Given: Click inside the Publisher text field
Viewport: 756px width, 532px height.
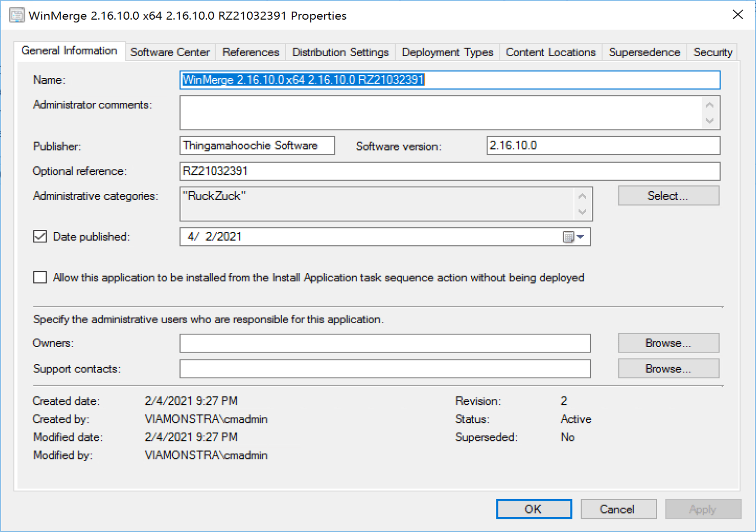Looking at the screenshot, I should (x=257, y=146).
